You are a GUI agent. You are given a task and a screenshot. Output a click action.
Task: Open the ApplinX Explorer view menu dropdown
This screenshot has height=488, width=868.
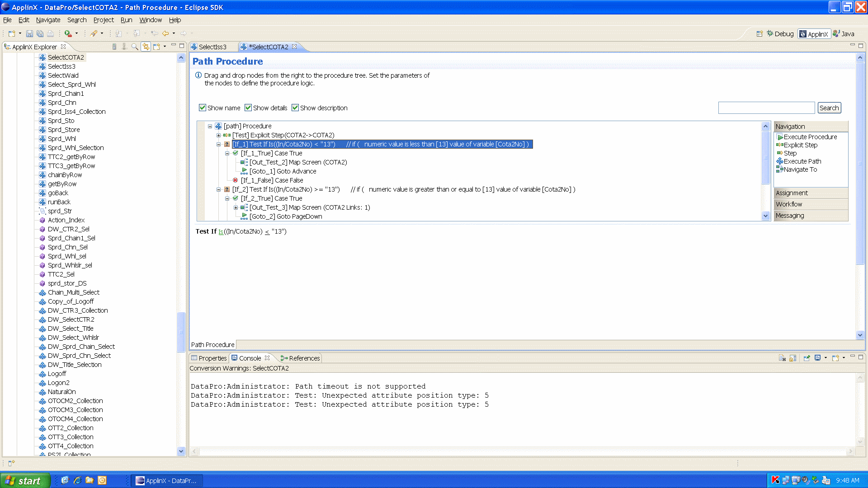point(165,47)
